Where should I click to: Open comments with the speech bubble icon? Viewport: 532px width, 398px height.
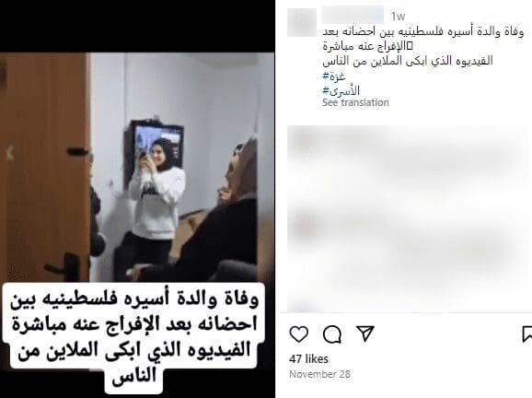(332, 334)
